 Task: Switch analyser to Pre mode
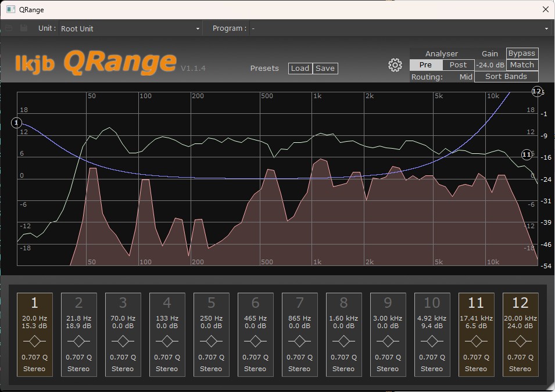(425, 65)
